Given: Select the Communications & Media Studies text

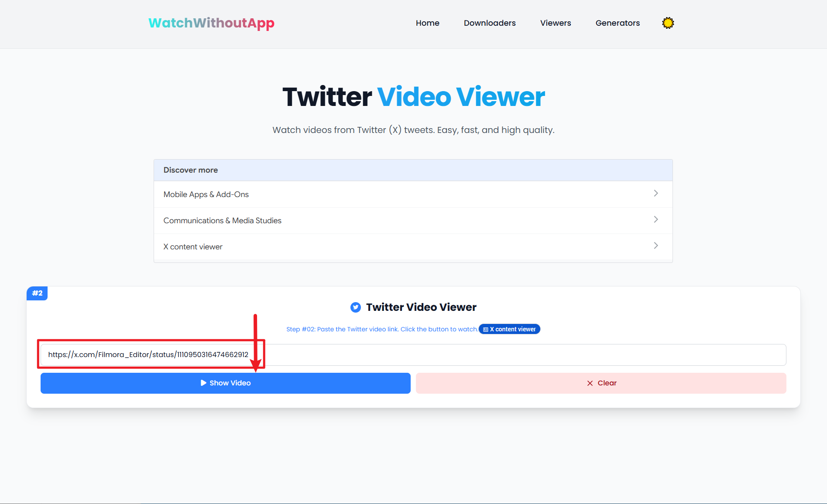Looking at the screenshot, I should click(223, 221).
